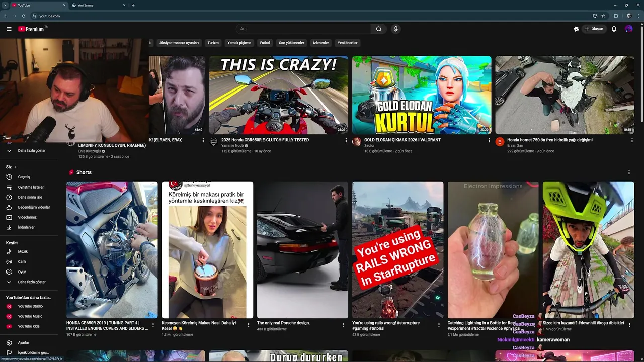The height and width of the screenshot is (362, 644).
Task: Open options for Porsche design short
Action: (x=344, y=325)
